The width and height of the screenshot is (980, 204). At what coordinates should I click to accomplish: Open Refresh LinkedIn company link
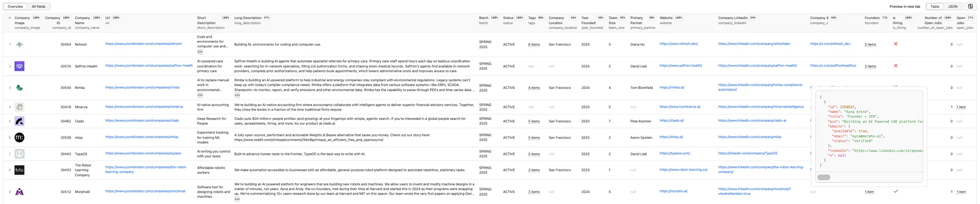(754, 44)
